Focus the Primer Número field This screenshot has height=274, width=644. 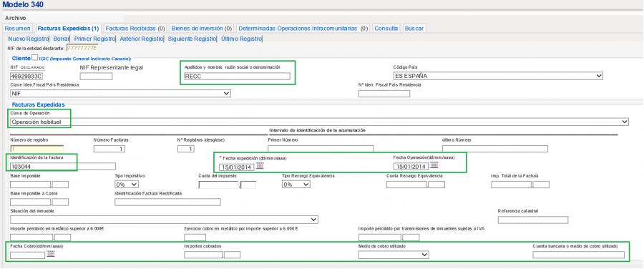(321, 149)
